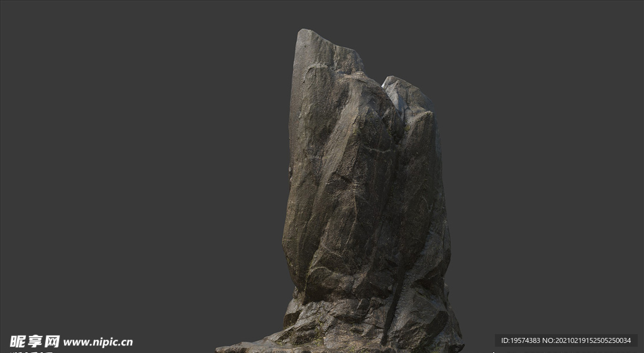Click the 网 character in the logo

[x=52, y=342]
